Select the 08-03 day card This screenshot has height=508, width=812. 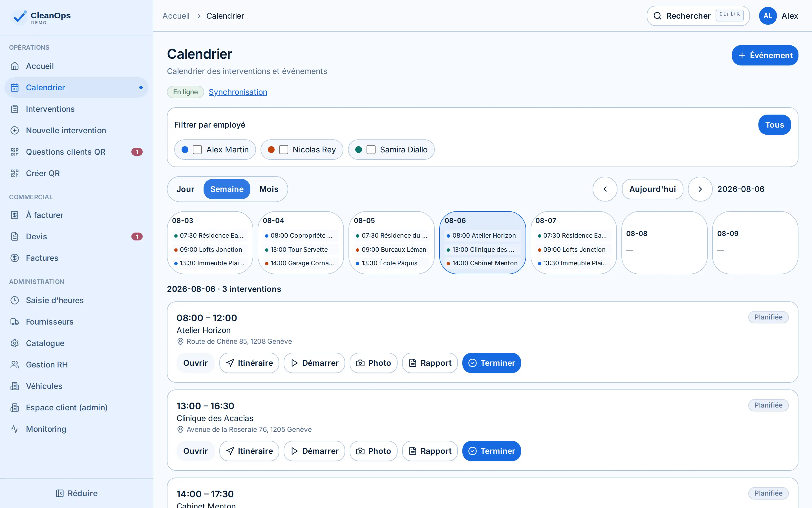(210, 243)
